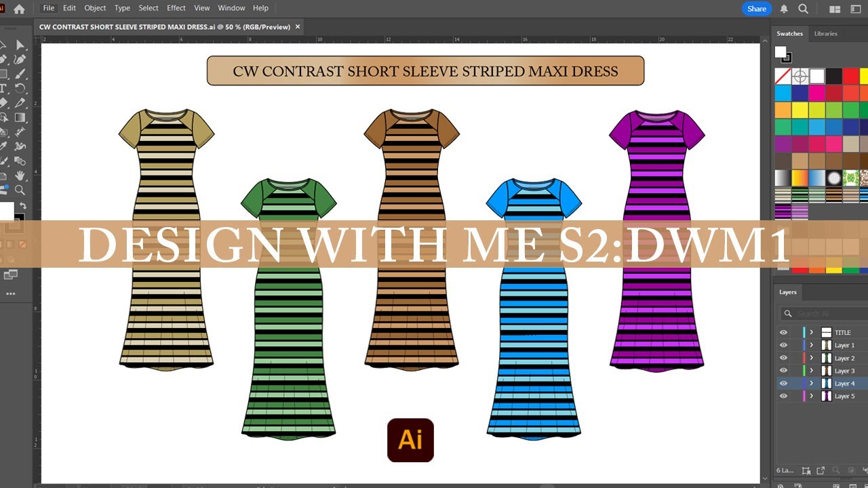Open the Help menu
This screenshot has width=868, height=488.
point(260,8)
